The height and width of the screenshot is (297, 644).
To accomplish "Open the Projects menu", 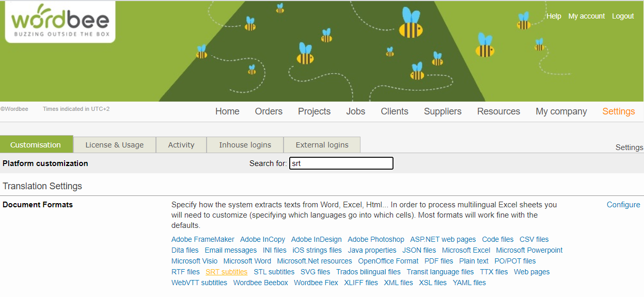I will [314, 111].
